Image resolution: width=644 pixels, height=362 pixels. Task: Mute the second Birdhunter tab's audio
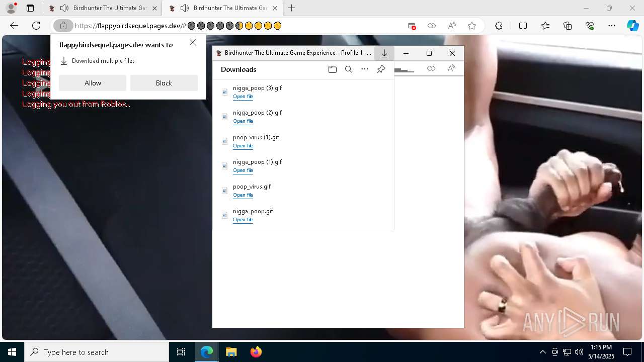click(184, 8)
